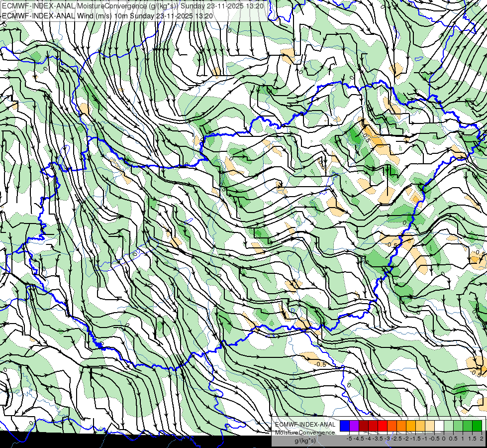The height and width of the screenshot is (448, 487).
Task: Choose the darkest green legend swatch
Action: tap(477, 426)
